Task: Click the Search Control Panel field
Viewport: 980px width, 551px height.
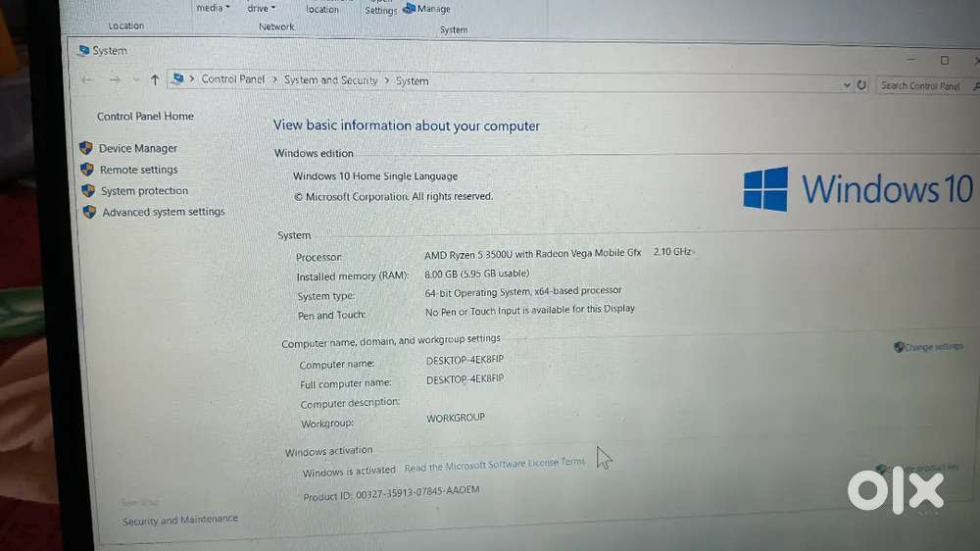Action: pyautogui.click(x=921, y=86)
